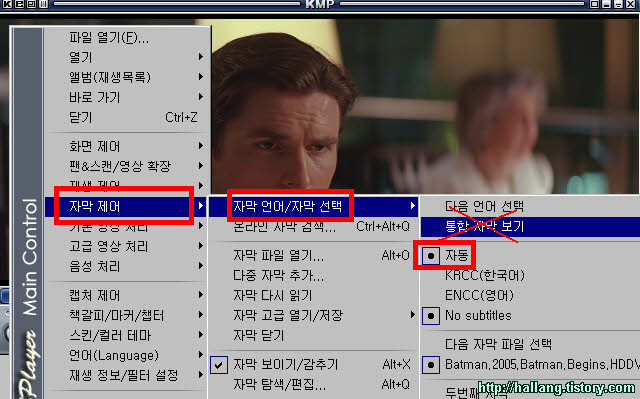Select the 자동 radio option
Viewport: 640px width, 399px height.
pos(444,256)
